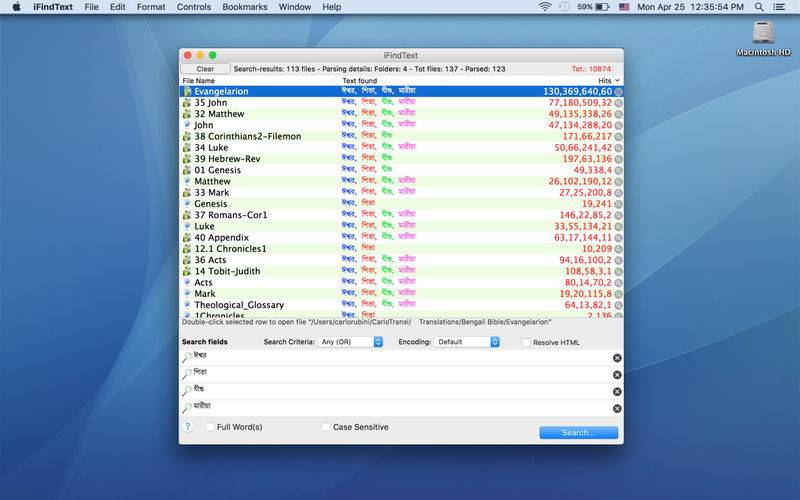The image size is (800, 500).
Task: Toggle the Resolve HTML checkbox
Action: tap(527, 342)
